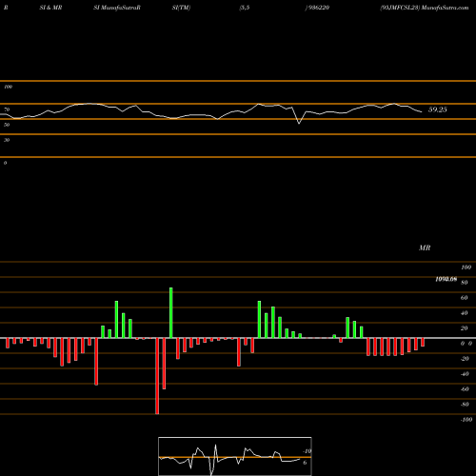Click the SI & MR header text

pos(50,8)
